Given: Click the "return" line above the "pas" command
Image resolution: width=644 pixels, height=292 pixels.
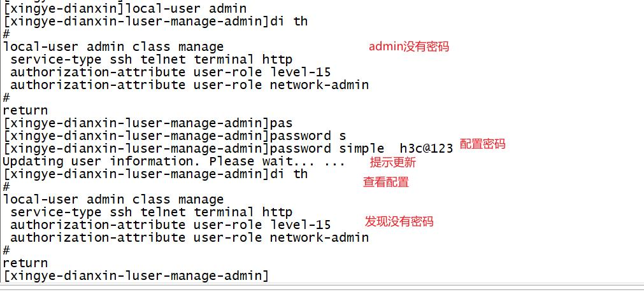Looking at the screenshot, I should pyautogui.click(x=25, y=110).
